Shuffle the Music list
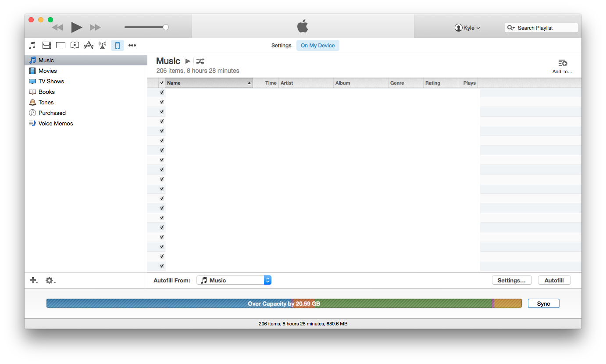This screenshot has height=364, width=606. tap(200, 61)
